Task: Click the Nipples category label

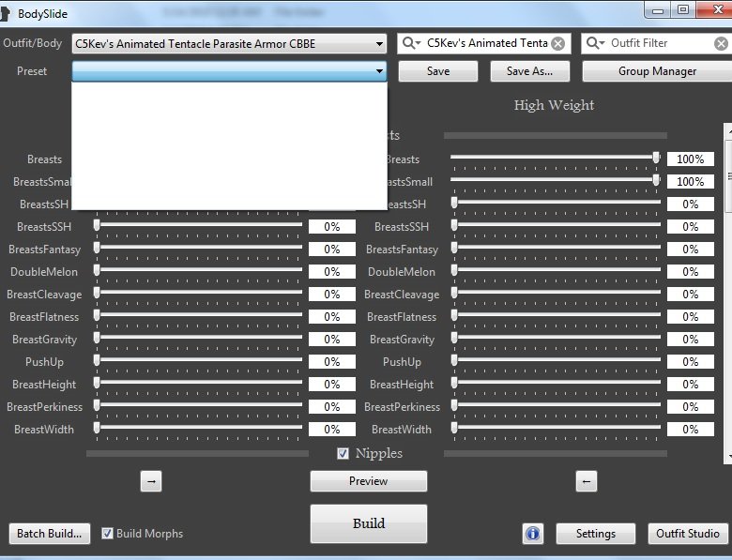Action: 378,453
